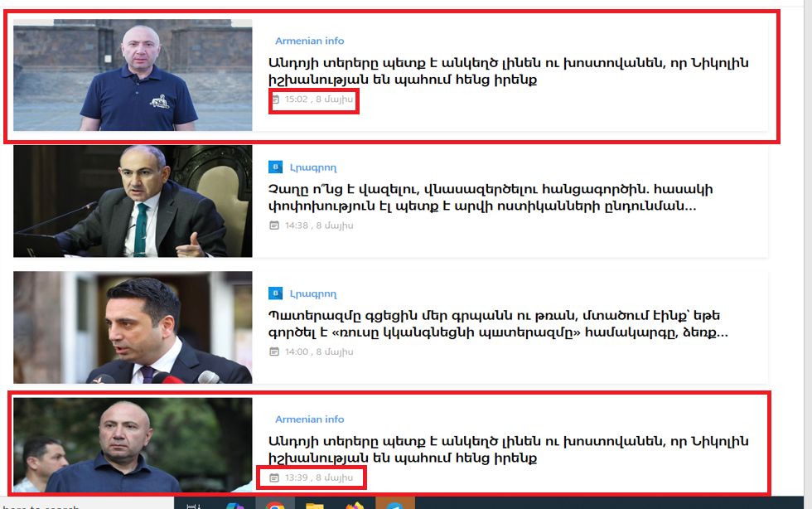This screenshot has height=509, width=812.
Task: Click the blue Լրագրող source icon at 14:00
Action: point(275,293)
